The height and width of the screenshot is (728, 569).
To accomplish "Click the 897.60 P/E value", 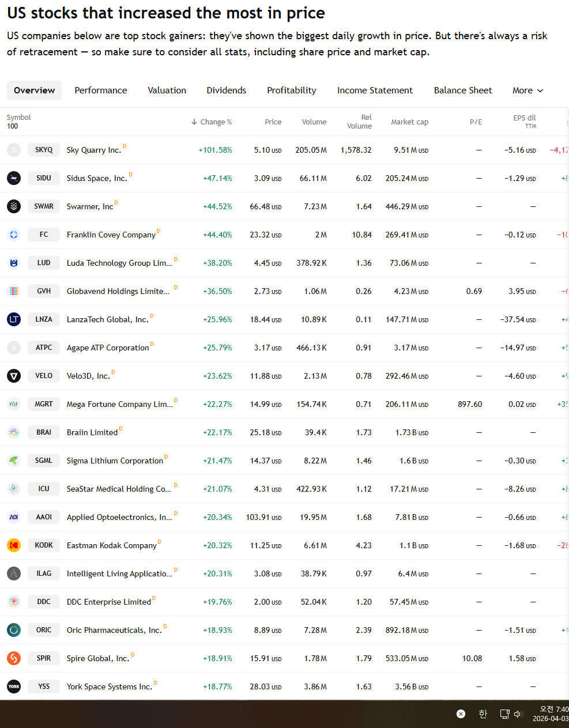I will (x=470, y=404).
